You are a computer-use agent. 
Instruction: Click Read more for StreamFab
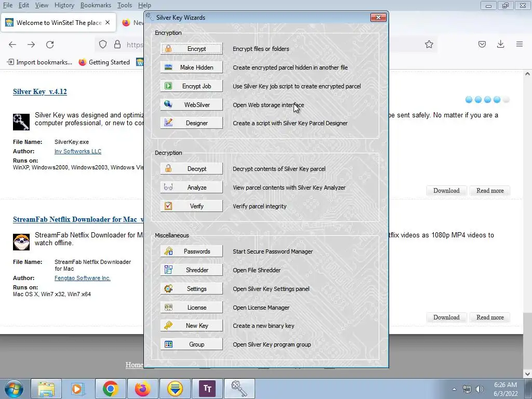(x=490, y=317)
